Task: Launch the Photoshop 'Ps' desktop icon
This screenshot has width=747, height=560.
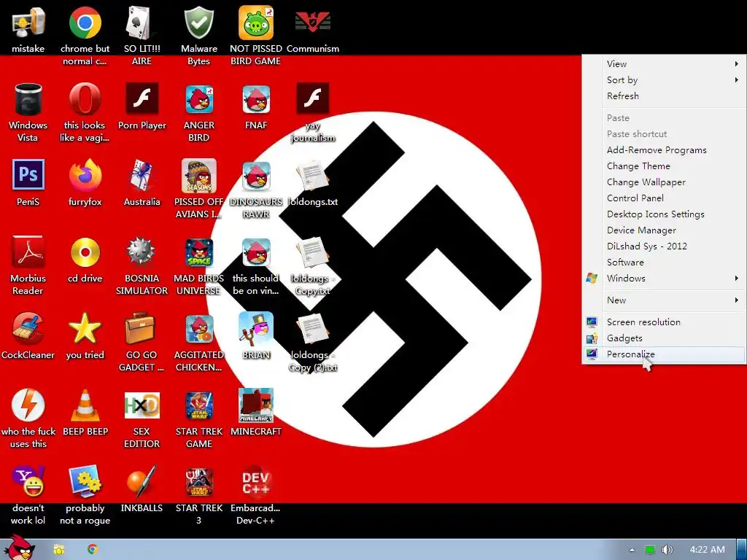Action: 28,175
